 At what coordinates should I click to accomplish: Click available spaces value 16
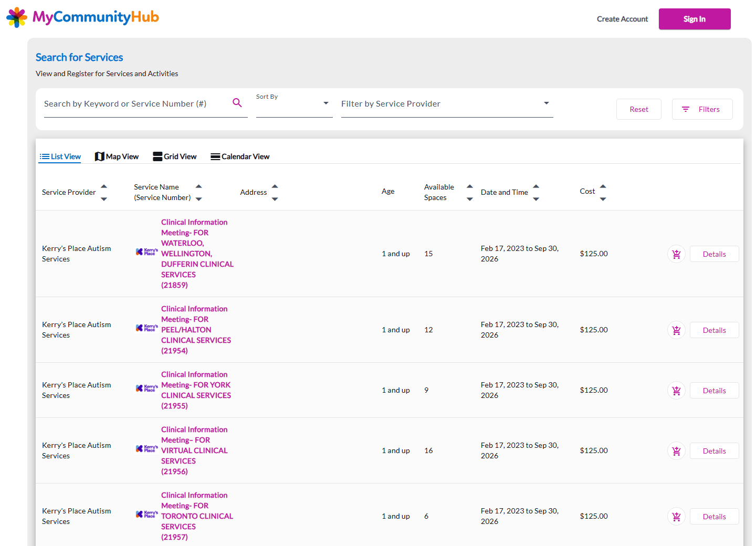coord(428,450)
